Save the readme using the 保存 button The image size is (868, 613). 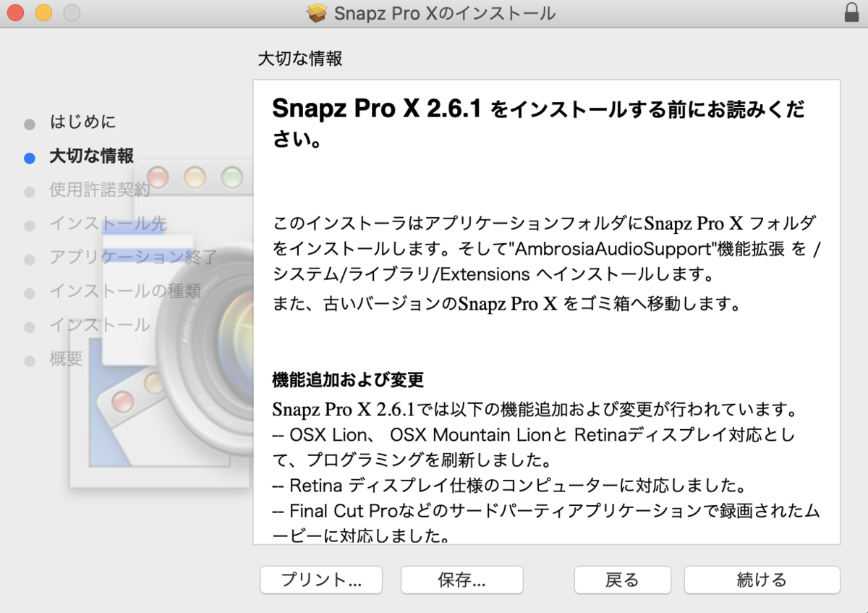click(461, 580)
